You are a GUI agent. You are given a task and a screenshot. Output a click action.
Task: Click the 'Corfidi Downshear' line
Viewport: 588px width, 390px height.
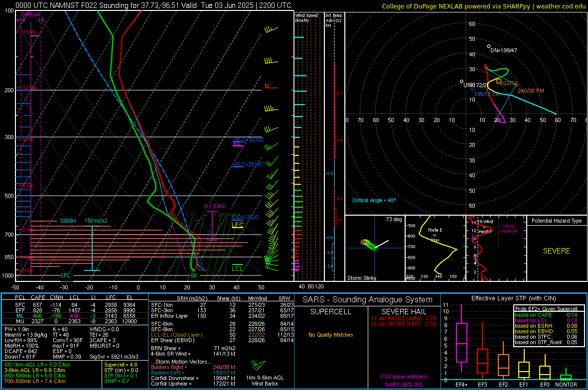tap(193, 378)
